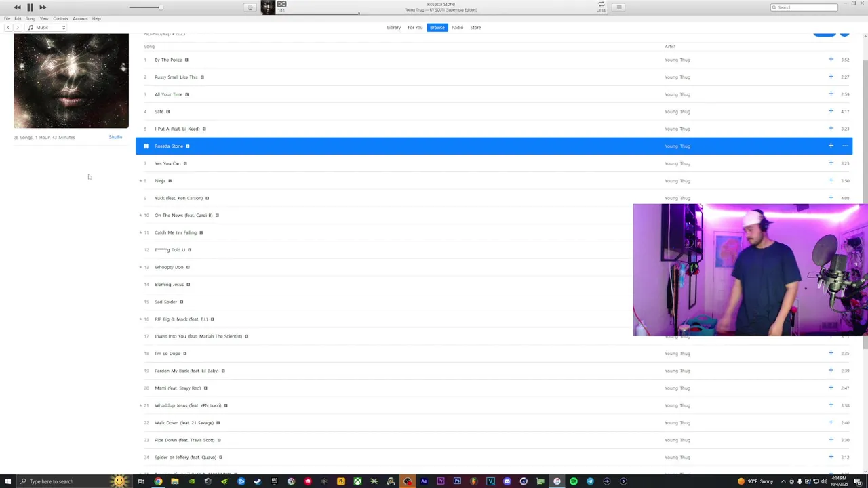
Task: Add Ninja to library with plus
Action: tap(831, 180)
